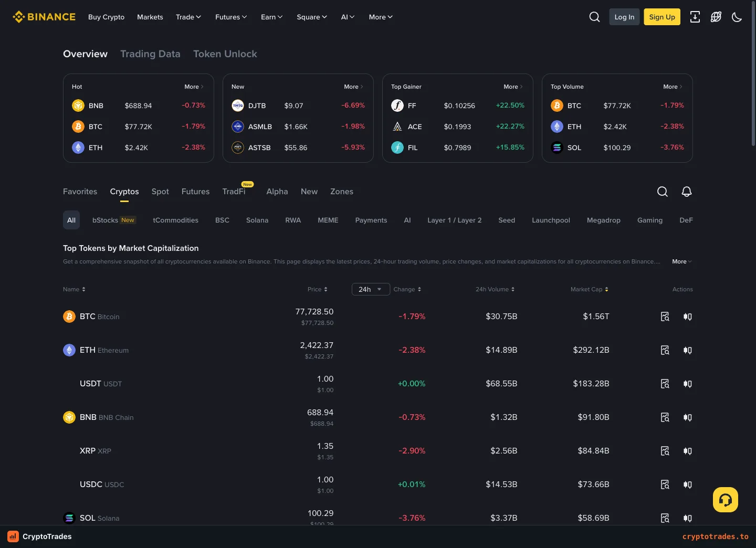The image size is (756, 548).
Task: Click the Binance logo
Action: click(44, 17)
